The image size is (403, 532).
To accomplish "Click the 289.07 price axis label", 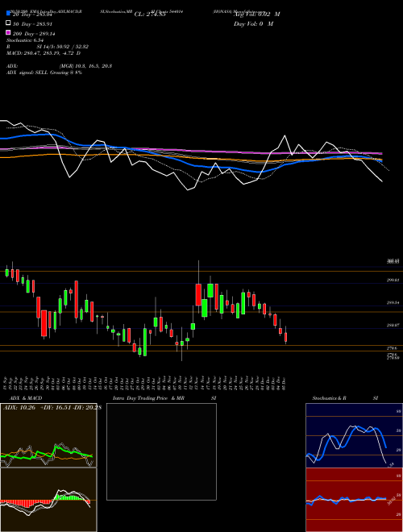I will pos(393,325).
